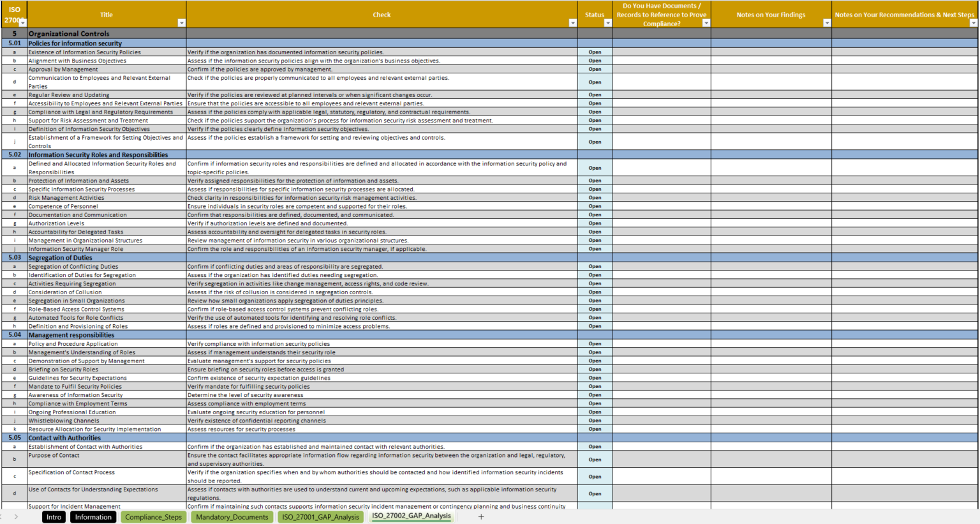Open the Check column filter dropdown

pos(572,23)
